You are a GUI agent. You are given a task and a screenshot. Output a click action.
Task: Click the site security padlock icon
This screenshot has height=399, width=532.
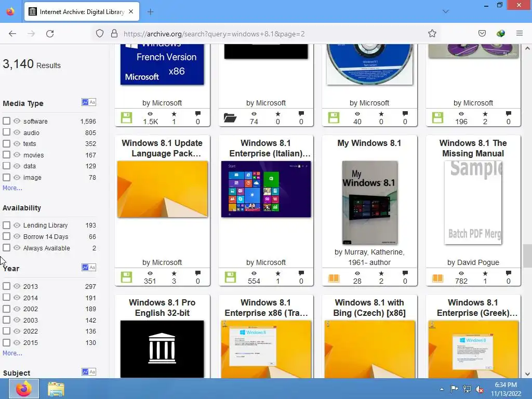114,34
